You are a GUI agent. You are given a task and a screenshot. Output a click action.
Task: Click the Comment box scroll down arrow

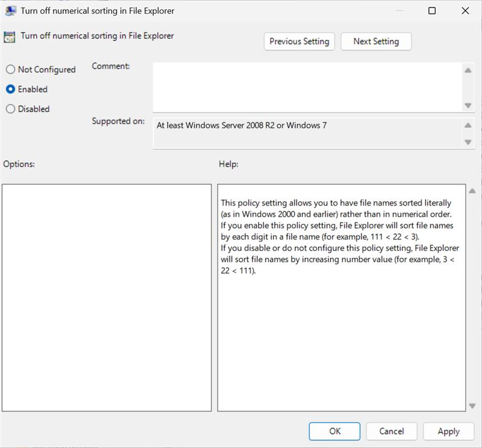click(468, 106)
